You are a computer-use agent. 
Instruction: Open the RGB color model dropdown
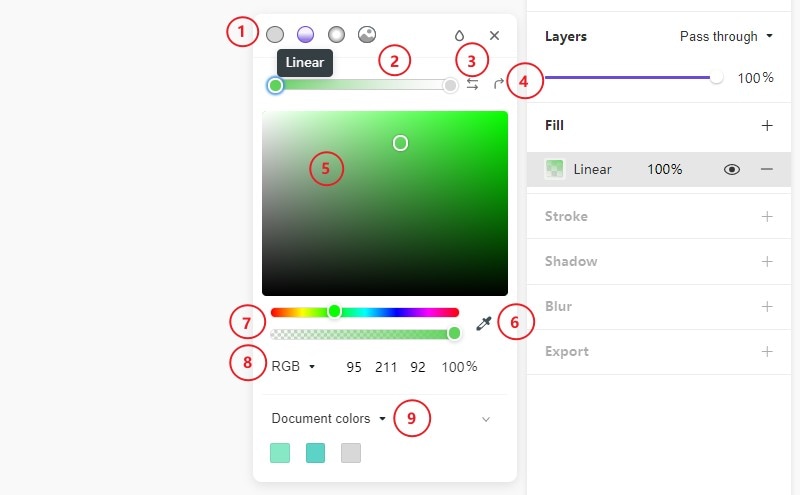click(293, 367)
